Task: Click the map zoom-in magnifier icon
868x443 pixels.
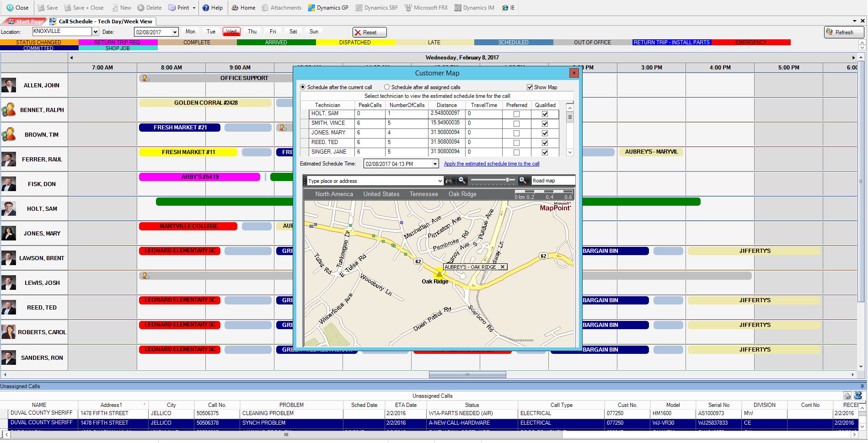Action: 523,181
